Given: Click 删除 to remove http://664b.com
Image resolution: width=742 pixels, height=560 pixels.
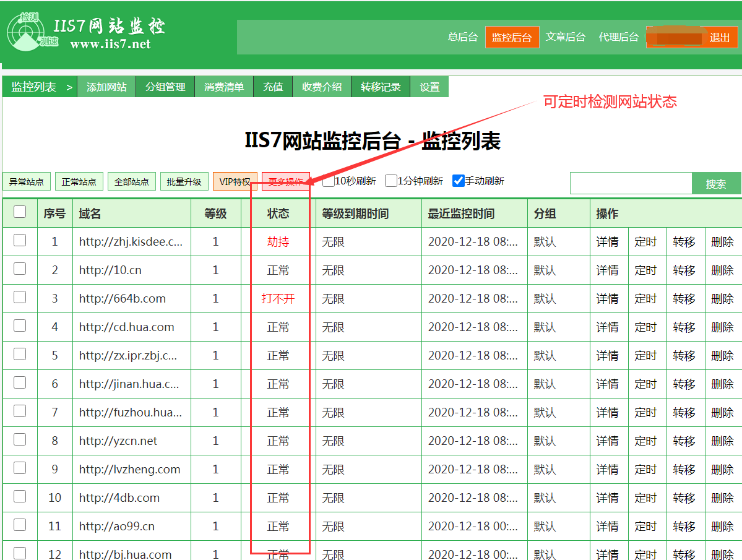Looking at the screenshot, I should [x=723, y=298].
